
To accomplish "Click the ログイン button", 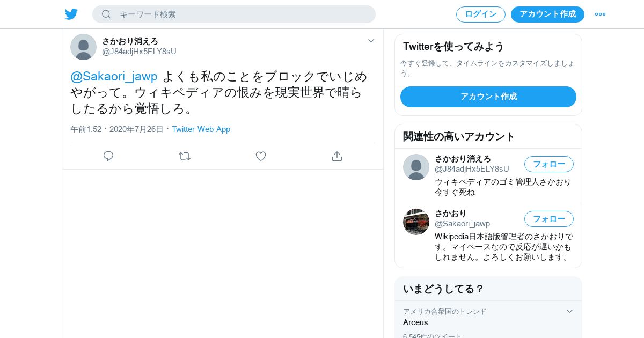I will click(481, 14).
